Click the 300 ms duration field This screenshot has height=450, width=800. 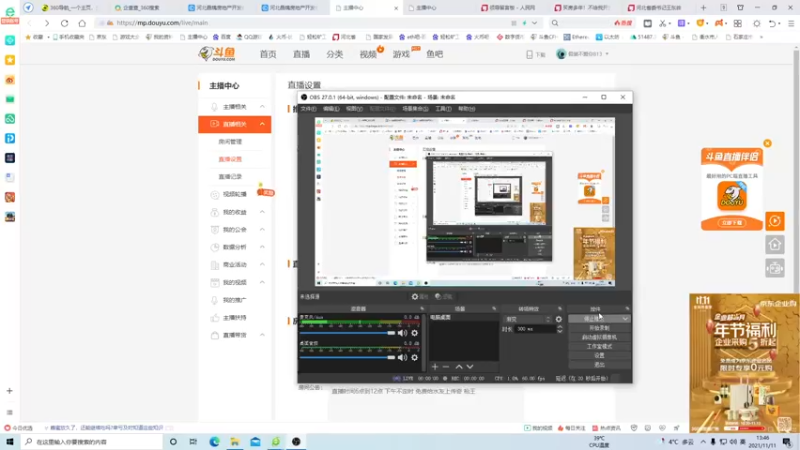535,329
